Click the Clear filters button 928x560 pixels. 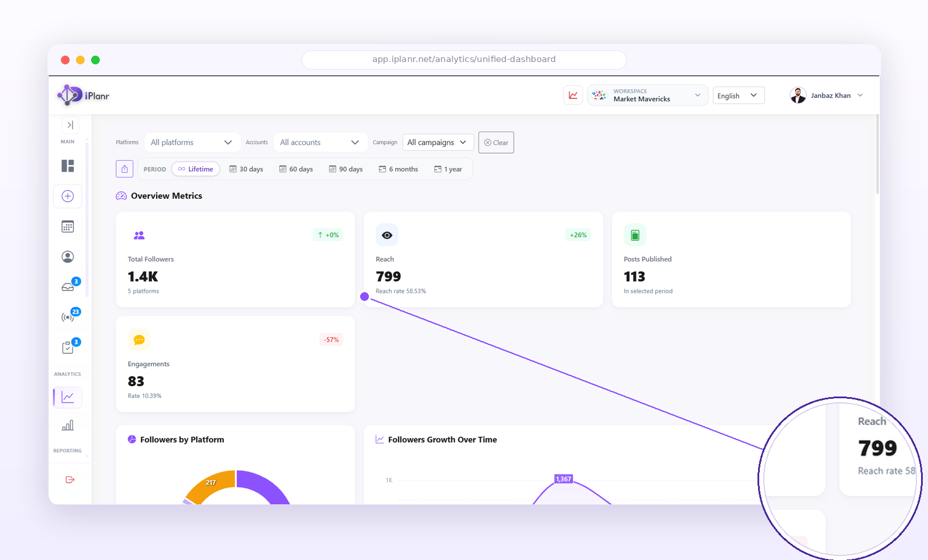tap(496, 143)
